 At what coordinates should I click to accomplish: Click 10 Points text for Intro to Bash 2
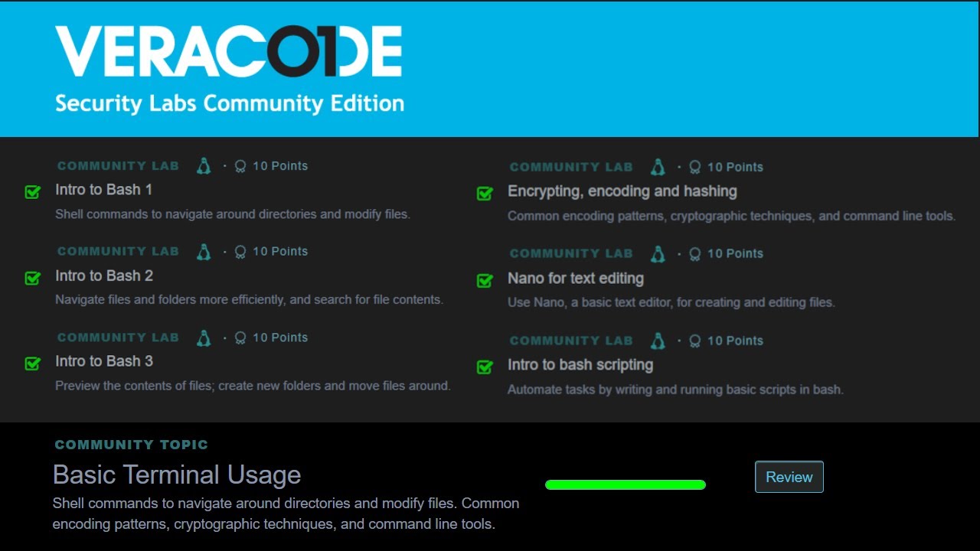click(x=280, y=252)
